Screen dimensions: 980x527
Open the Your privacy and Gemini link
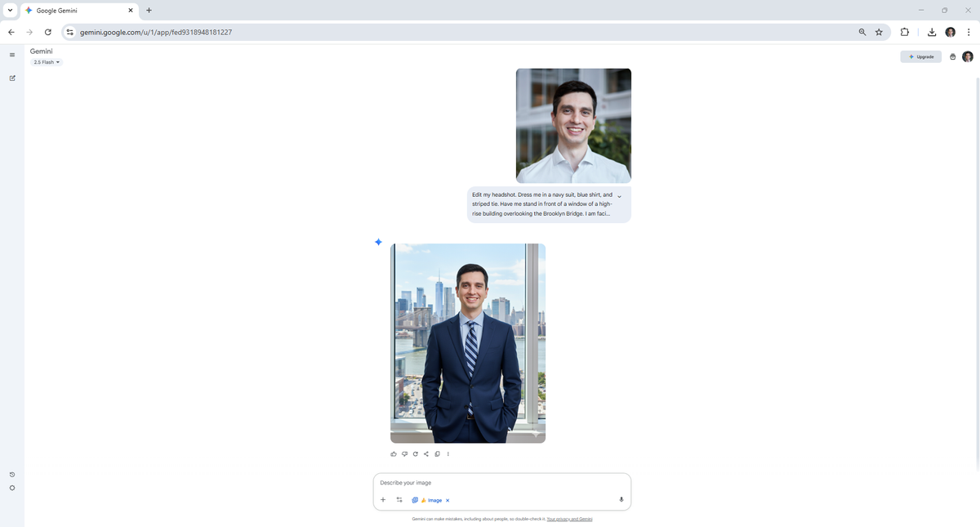click(x=569, y=519)
